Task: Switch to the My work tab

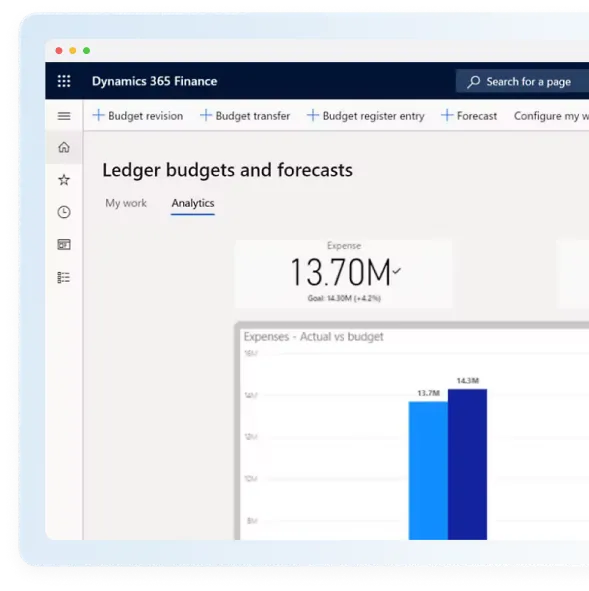Action: point(126,203)
